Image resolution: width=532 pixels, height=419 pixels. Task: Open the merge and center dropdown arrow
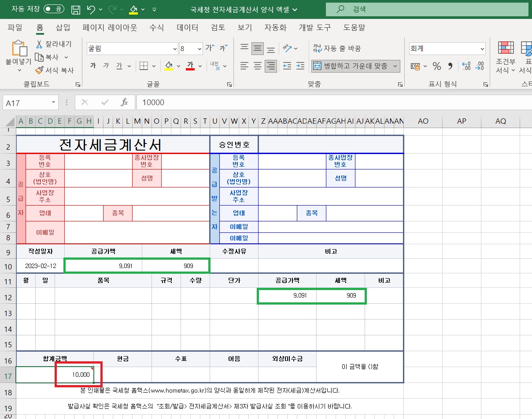(x=395, y=66)
